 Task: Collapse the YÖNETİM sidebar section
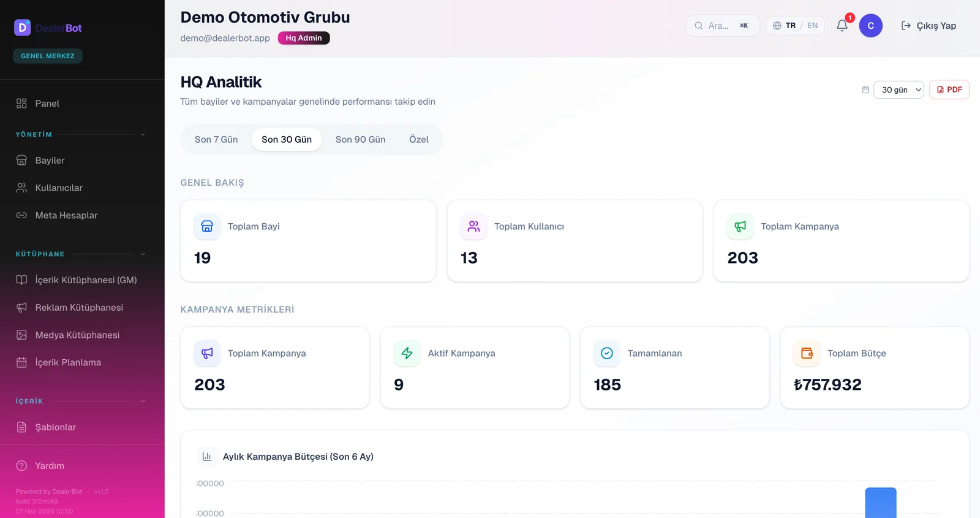pos(143,134)
